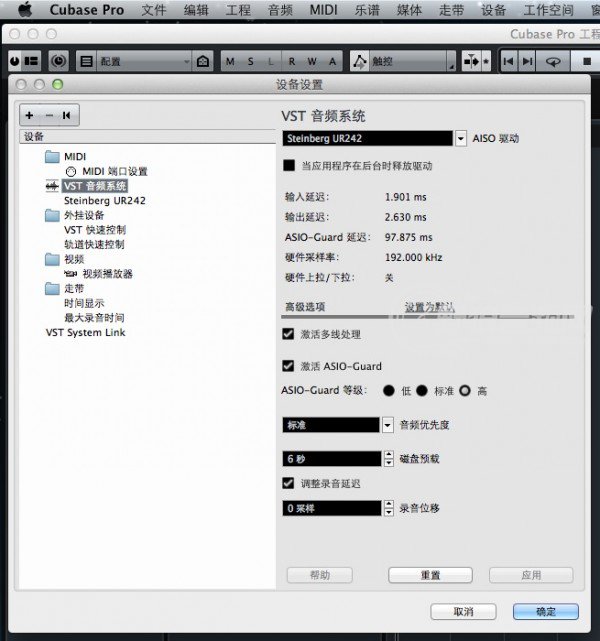Image resolution: width=600 pixels, height=641 pixels.
Task: Select ASIO-Guard level 低 radio button
Action: coord(389,391)
